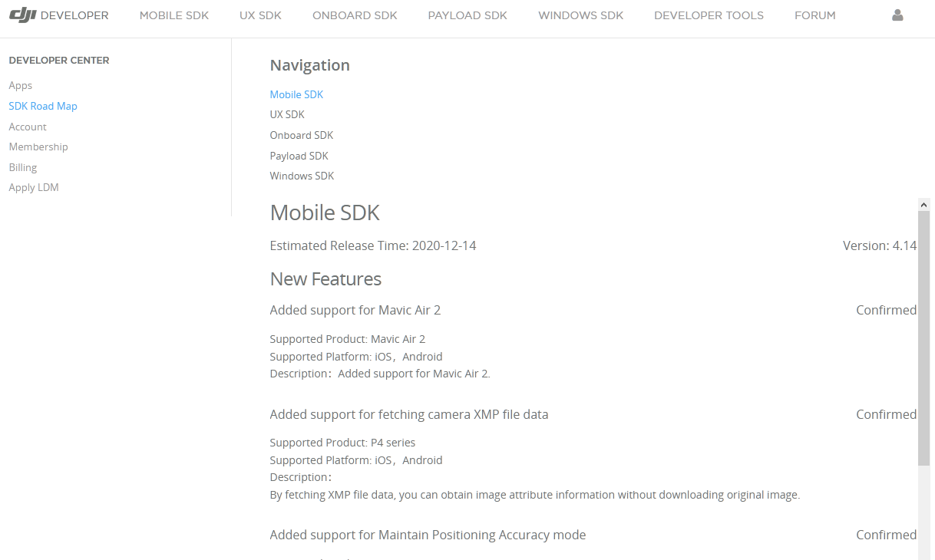Jump to UX SDK in Navigation list
The image size is (935, 560).
(x=287, y=114)
